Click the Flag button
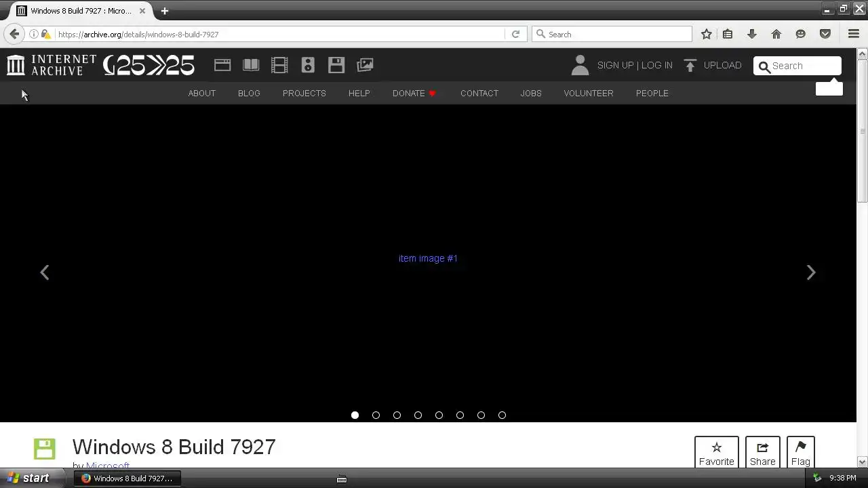 point(801,452)
